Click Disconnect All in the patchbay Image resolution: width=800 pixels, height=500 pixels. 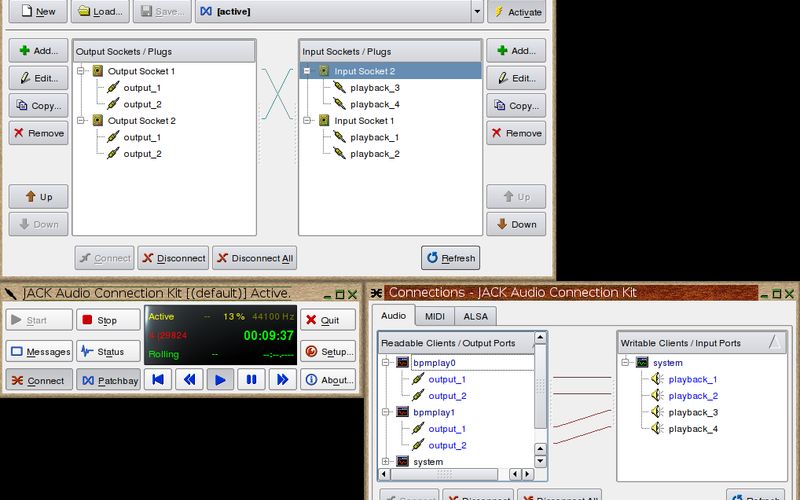click(255, 258)
